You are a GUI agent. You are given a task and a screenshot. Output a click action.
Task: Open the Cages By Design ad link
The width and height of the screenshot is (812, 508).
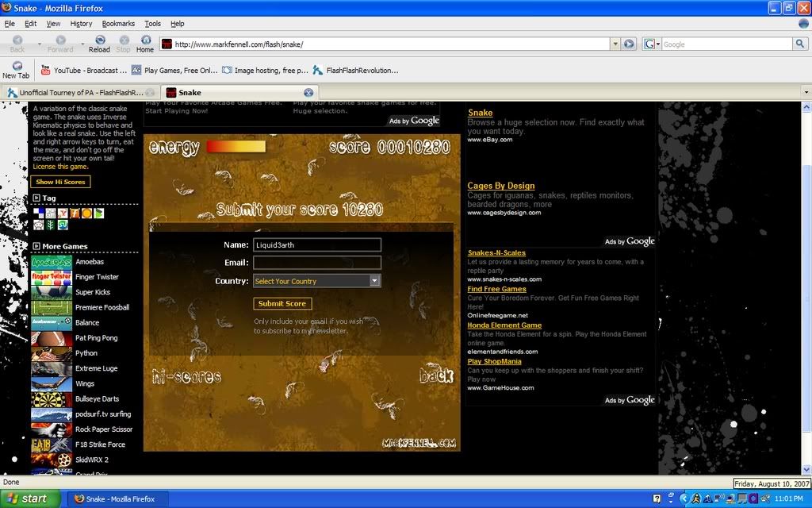pos(500,186)
